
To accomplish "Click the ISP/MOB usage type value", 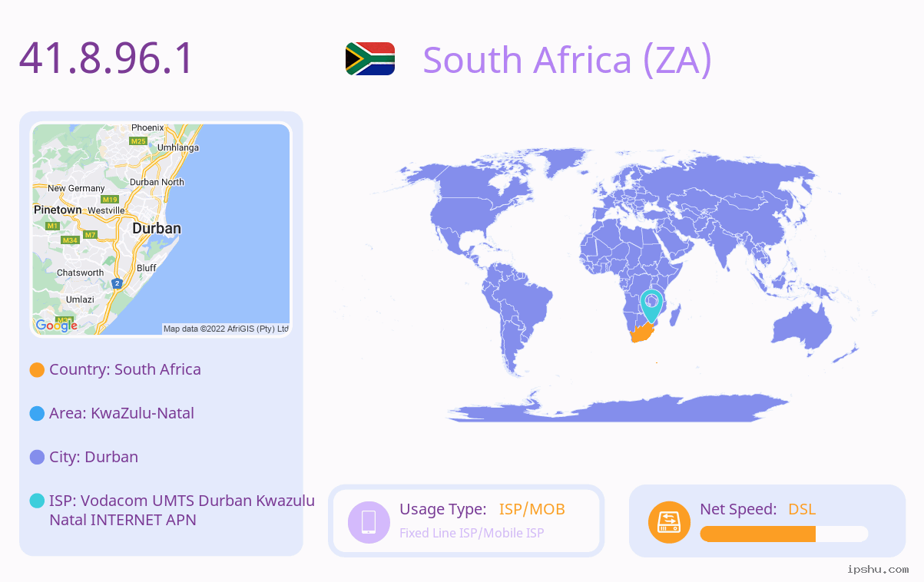I will click(x=532, y=509).
